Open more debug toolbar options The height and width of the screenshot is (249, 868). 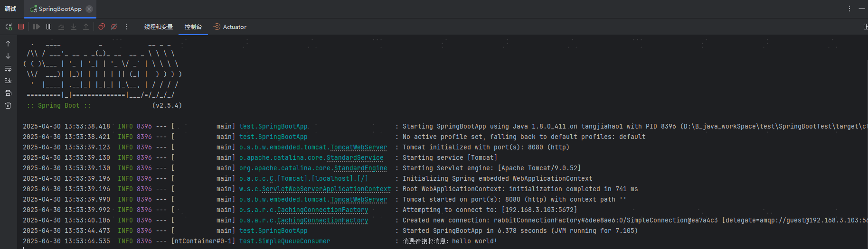[126, 27]
